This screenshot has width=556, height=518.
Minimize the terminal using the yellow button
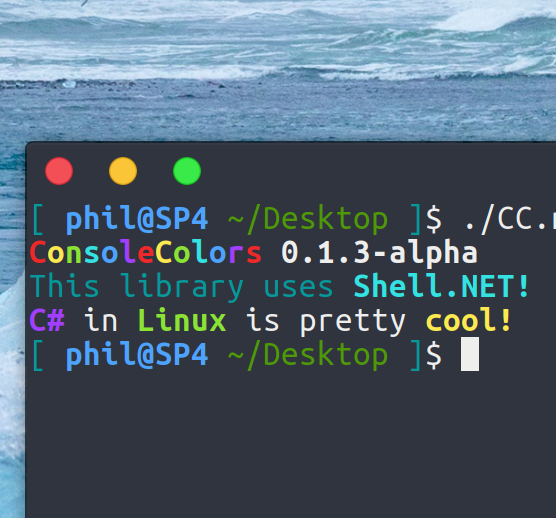pos(123,171)
